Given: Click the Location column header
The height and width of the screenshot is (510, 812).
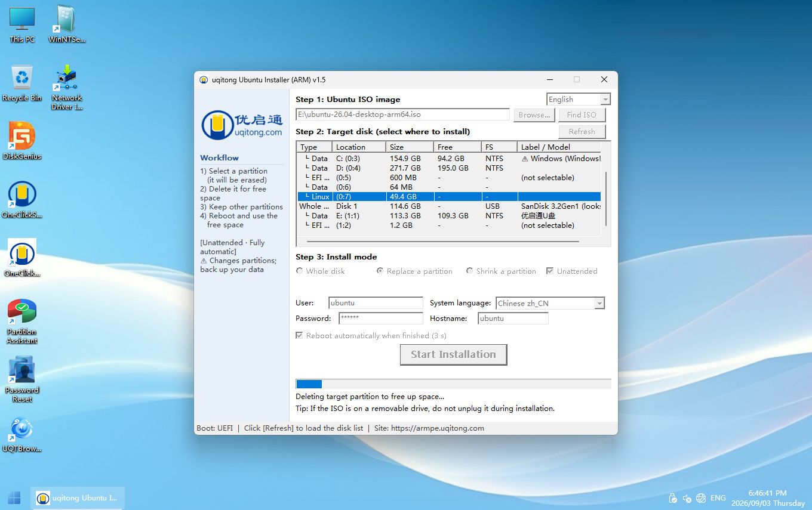Looking at the screenshot, I should 359,147.
